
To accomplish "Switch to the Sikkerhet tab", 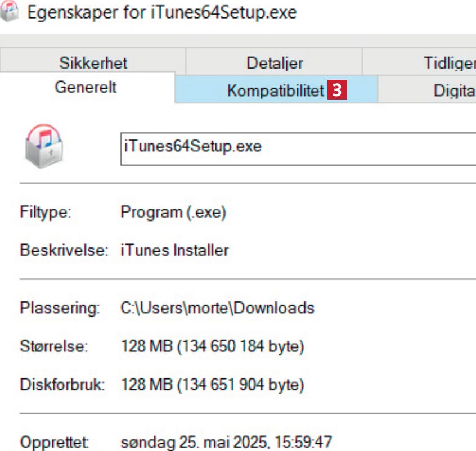I will click(x=93, y=62).
